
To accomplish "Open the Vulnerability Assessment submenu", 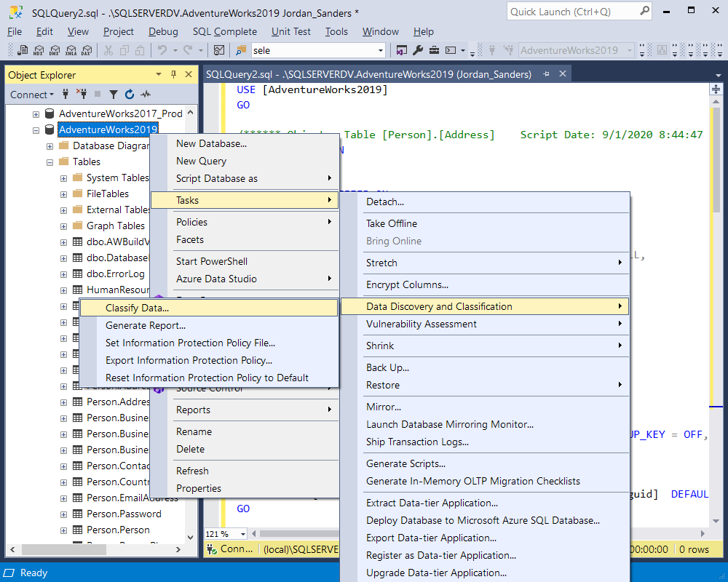I will (485, 324).
